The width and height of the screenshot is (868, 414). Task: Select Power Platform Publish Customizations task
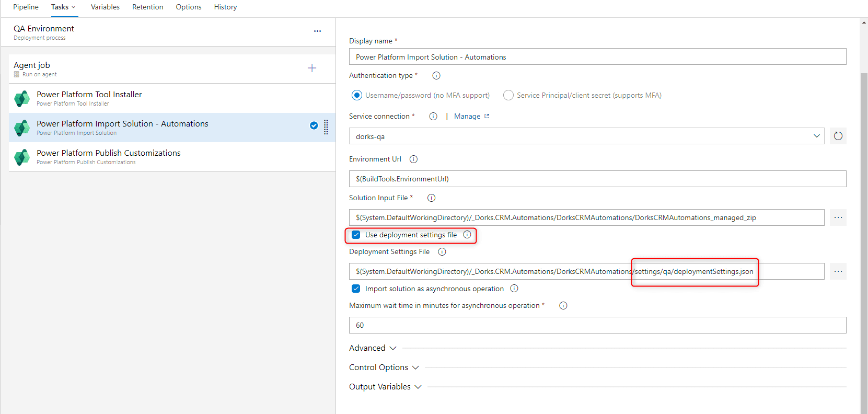pos(172,157)
